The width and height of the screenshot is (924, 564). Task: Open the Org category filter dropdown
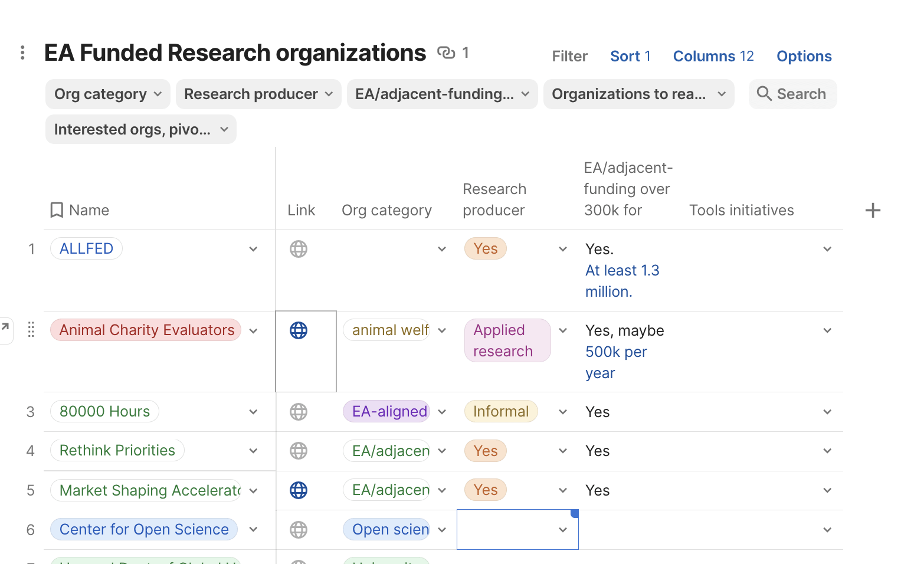click(107, 94)
